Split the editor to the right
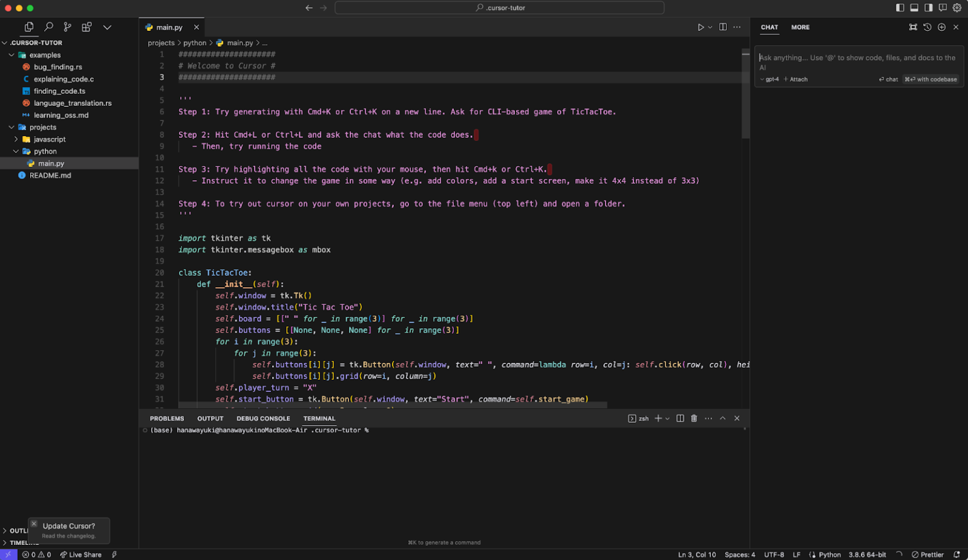 click(723, 27)
